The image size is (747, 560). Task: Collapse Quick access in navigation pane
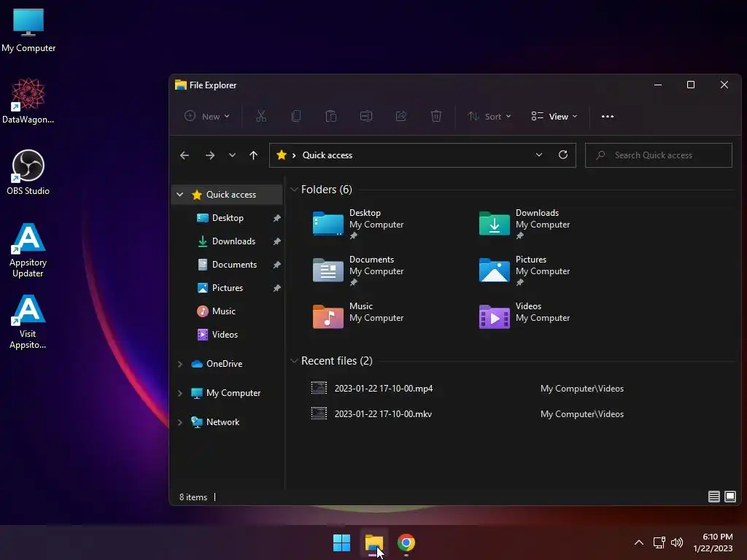179,194
